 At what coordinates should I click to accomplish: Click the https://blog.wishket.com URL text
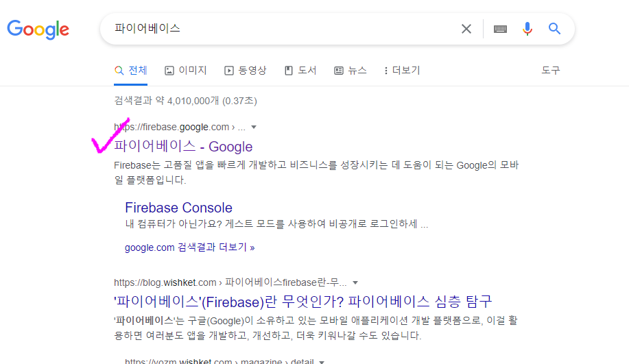click(x=165, y=282)
